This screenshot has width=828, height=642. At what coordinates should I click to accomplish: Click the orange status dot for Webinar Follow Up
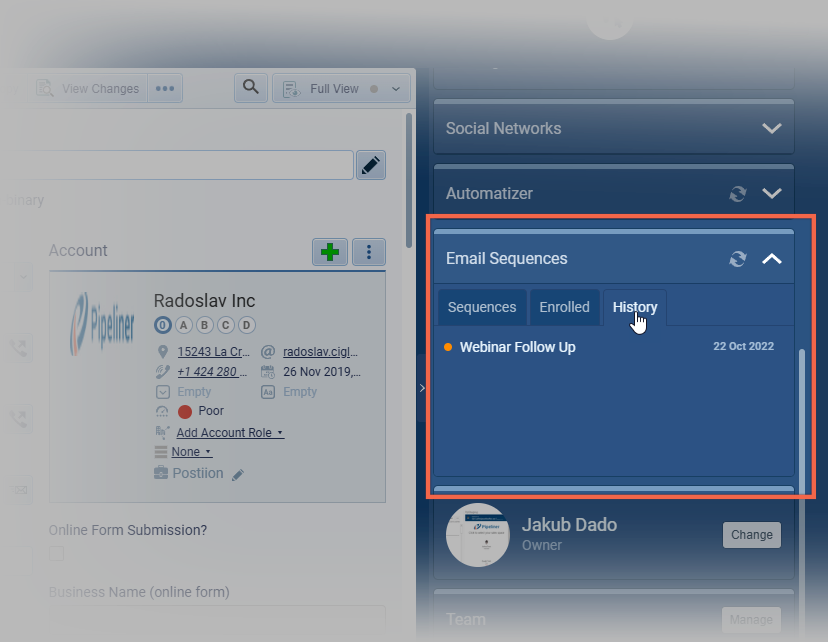(x=448, y=347)
